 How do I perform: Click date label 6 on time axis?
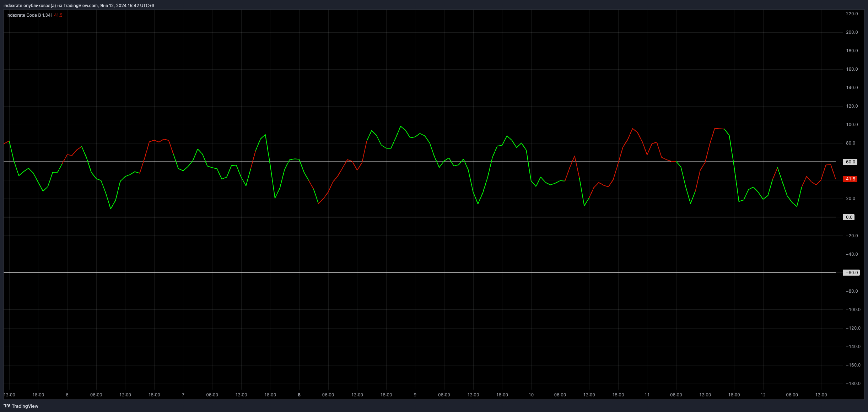67,395
